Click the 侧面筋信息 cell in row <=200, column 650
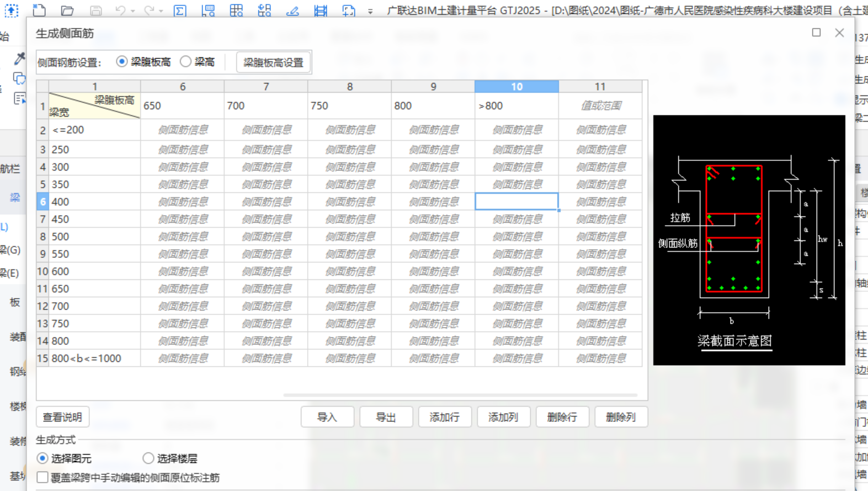Screen dimensions: 868x491 [x=183, y=130]
